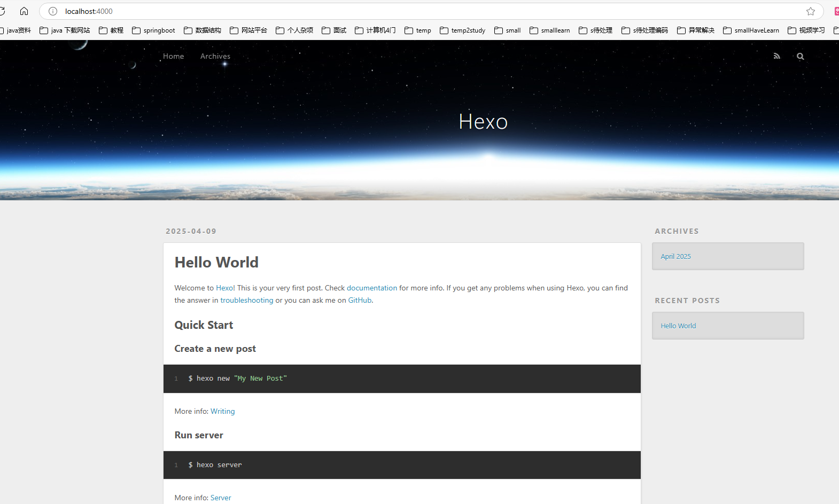The width and height of the screenshot is (839, 504).
Task: Open the 个人杂项 bookmark folder
Action: pos(294,30)
